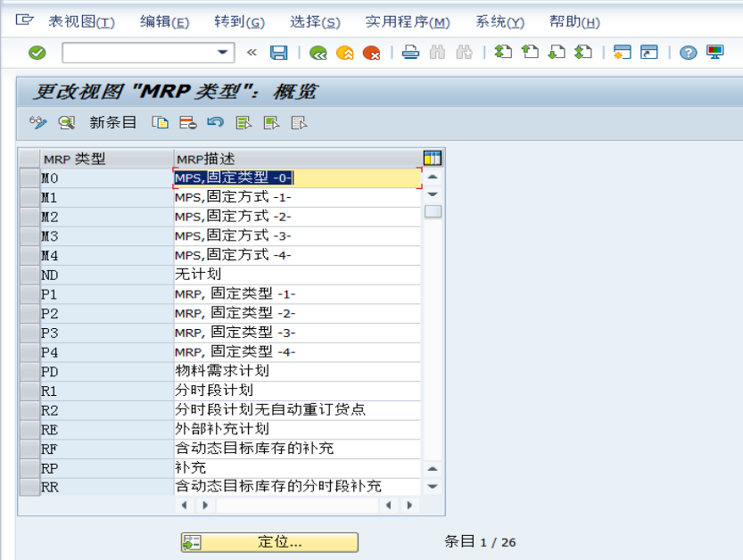Click the 分时段计划无自动重订货点 cell
This screenshot has width=743, height=560.
[x=297, y=410]
